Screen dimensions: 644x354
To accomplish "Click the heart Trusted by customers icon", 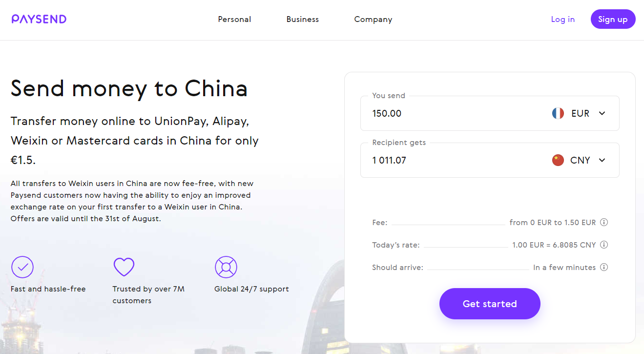I will (124, 267).
